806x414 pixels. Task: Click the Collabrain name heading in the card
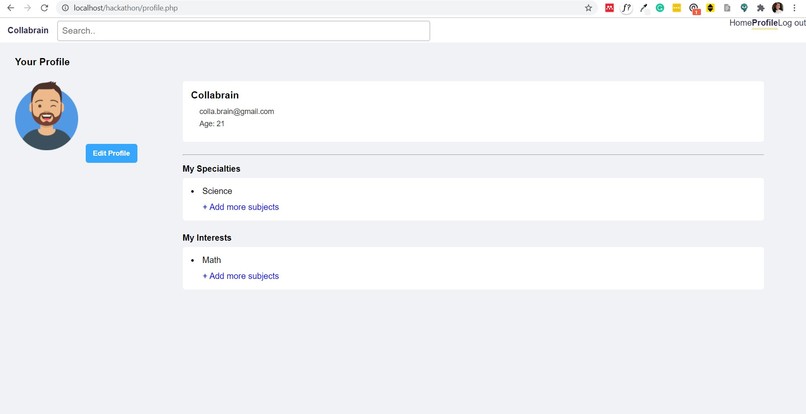[x=215, y=95]
